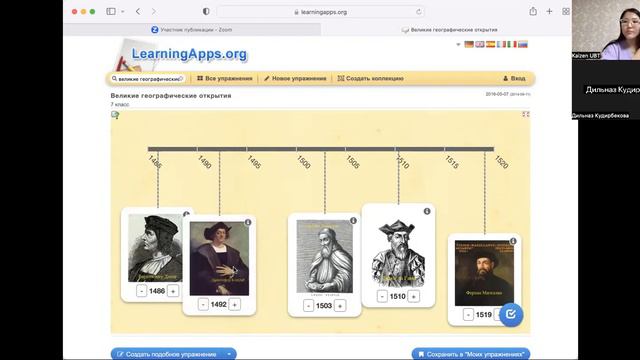Screen dimensions: 640x360
Task: Select the engraved portrait on 1510 card
Action: click(398, 252)
